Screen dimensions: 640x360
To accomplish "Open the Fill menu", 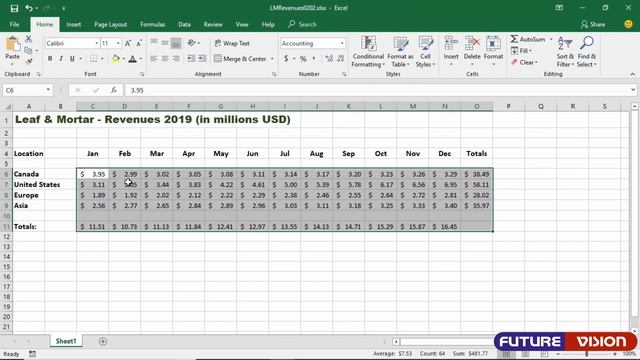I will (x=521, y=51).
